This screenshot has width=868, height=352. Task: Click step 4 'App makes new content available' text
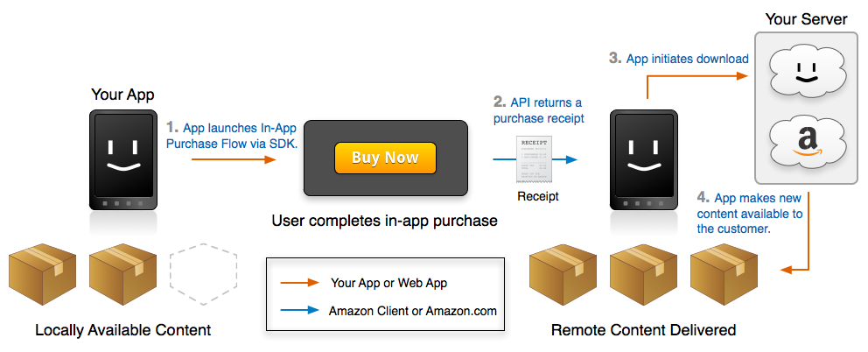(750, 213)
